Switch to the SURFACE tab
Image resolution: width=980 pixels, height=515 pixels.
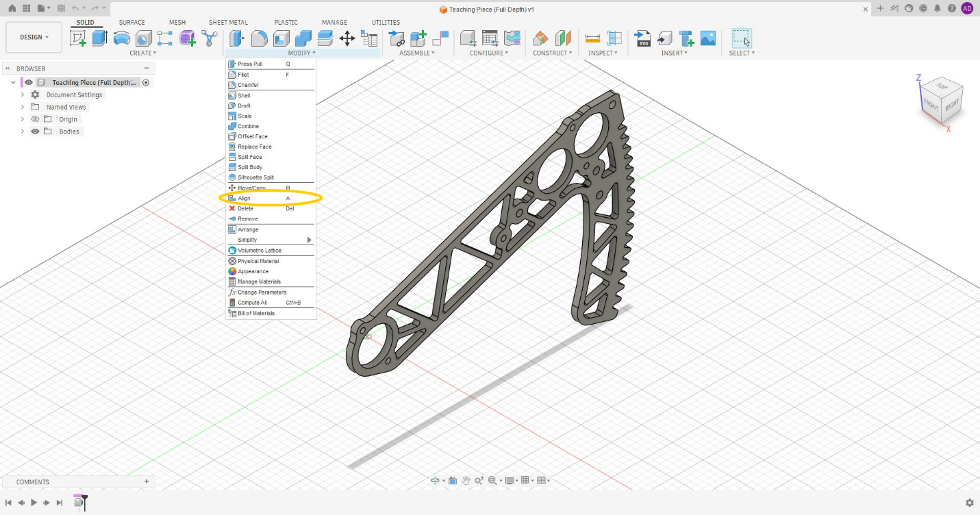pos(132,23)
